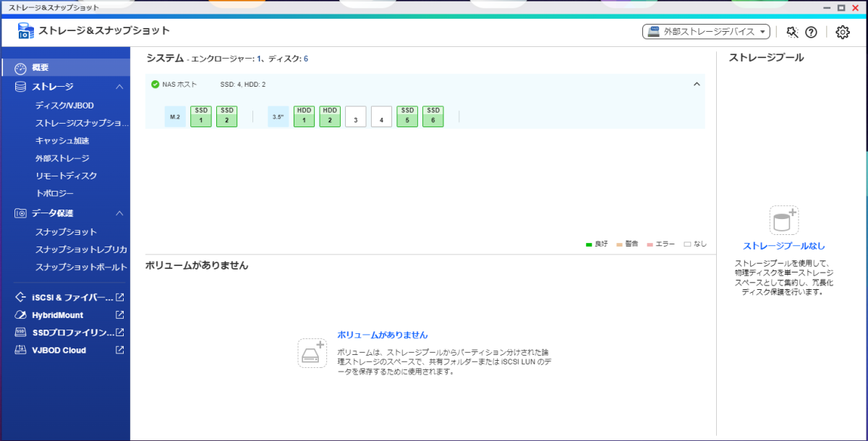The width and height of the screenshot is (868, 441).
Task: Select M.2 SSD slot 2
Action: pos(226,116)
